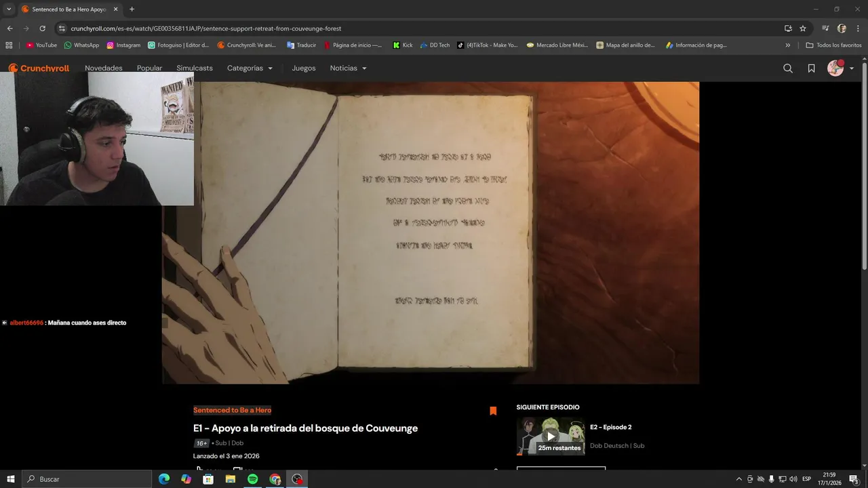868x488 pixels.
Task: View site information icon in address bar
Action: click(62, 28)
